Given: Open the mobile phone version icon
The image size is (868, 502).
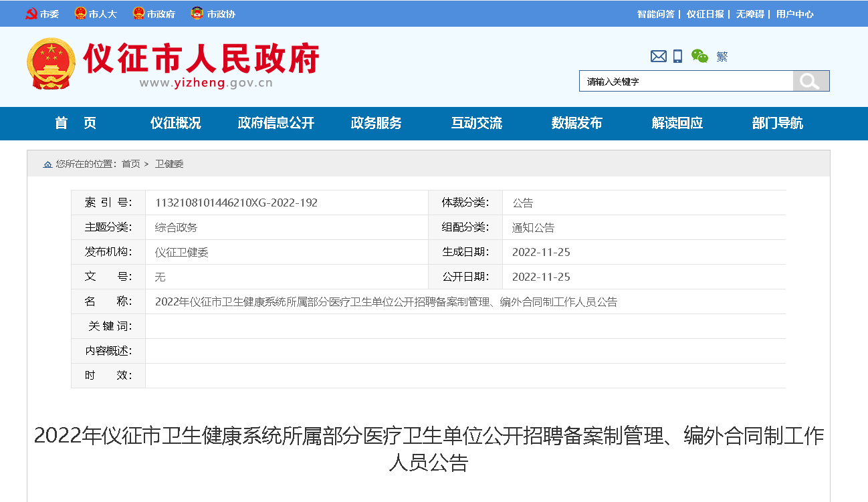Looking at the screenshot, I should (677, 56).
